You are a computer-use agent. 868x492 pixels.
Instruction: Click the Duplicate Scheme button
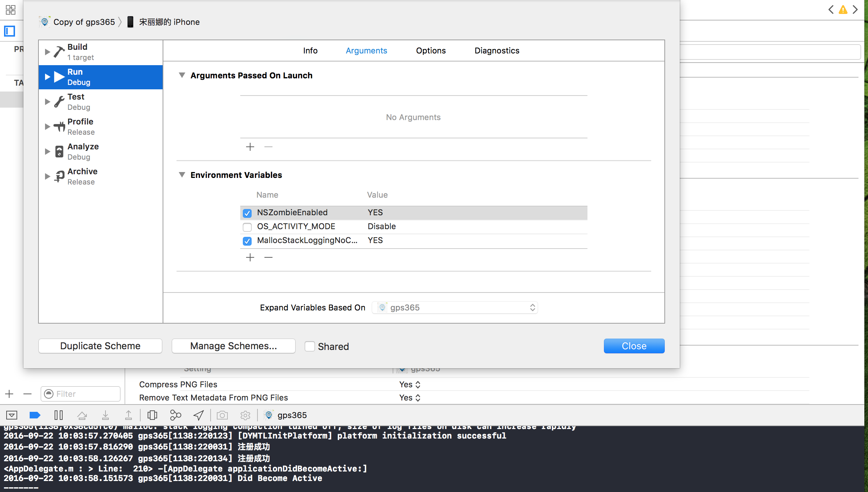(100, 346)
